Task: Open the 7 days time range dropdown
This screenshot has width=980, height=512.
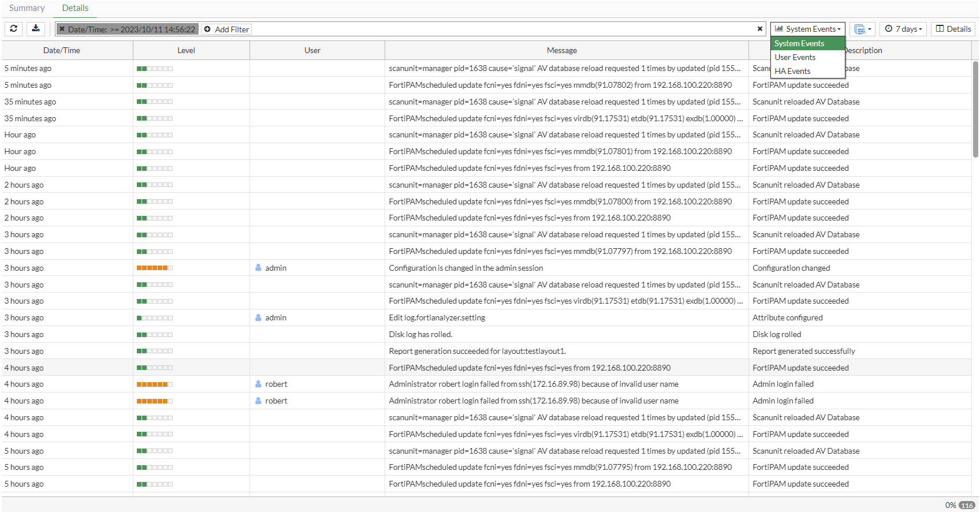Action: tap(903, 29)
